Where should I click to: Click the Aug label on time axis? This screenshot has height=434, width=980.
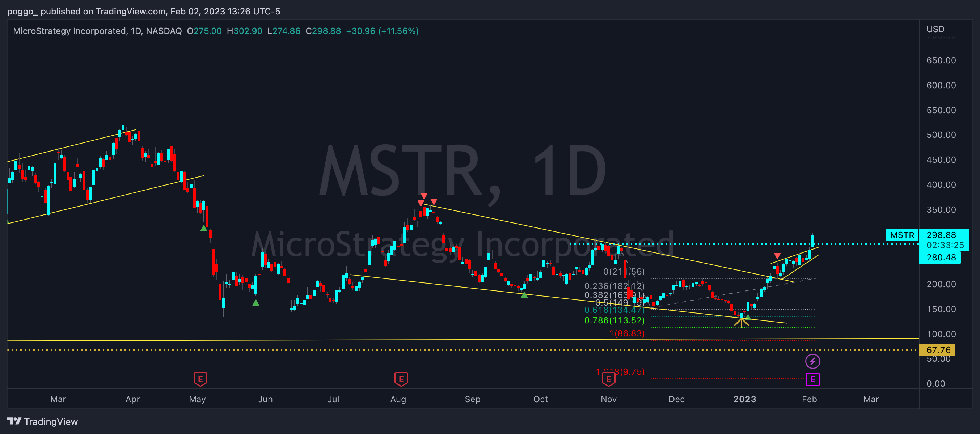tap(398, 399)
